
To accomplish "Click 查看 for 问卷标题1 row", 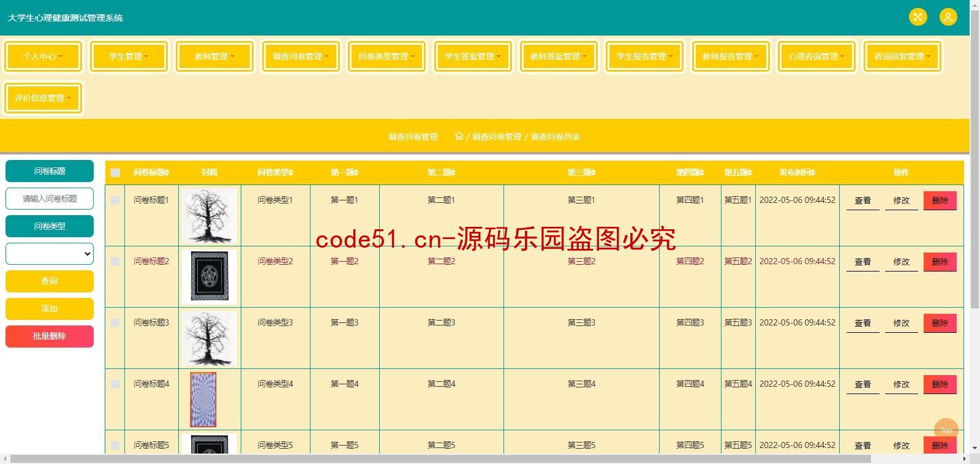I will pyautogui.click(x=862, y=200).
